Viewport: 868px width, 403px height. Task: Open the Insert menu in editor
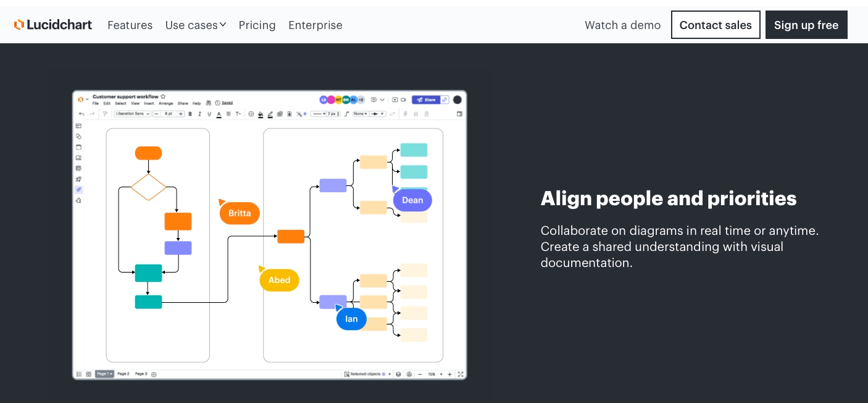[149, 103]
